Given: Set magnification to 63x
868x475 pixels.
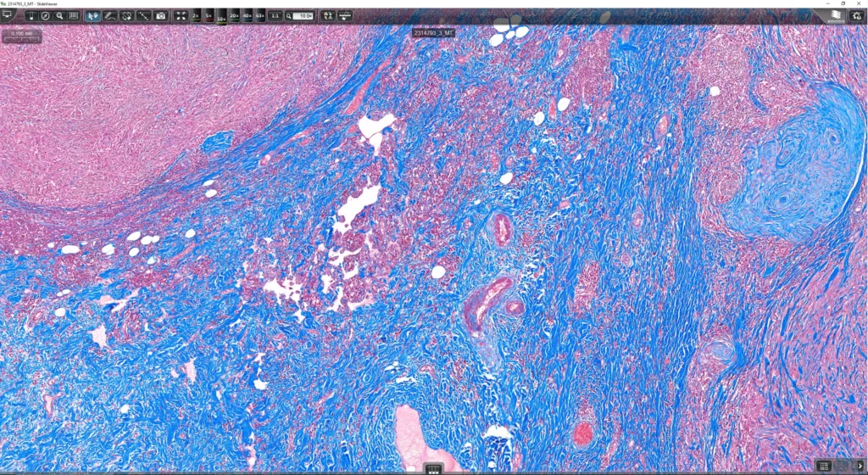Looking at the screenshot, I should tap(259, 16).
